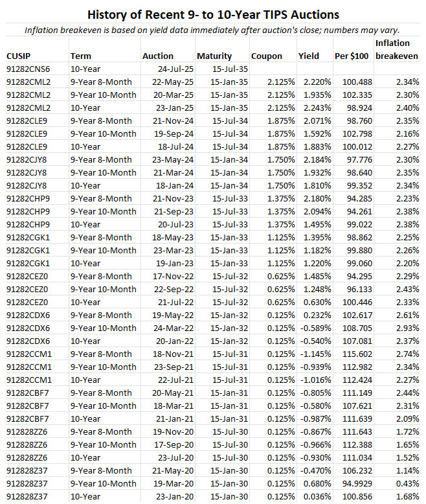Click the Per $100 column header
Image resolution: width=426 pixels, height=504 pixels.
point(352,56)
